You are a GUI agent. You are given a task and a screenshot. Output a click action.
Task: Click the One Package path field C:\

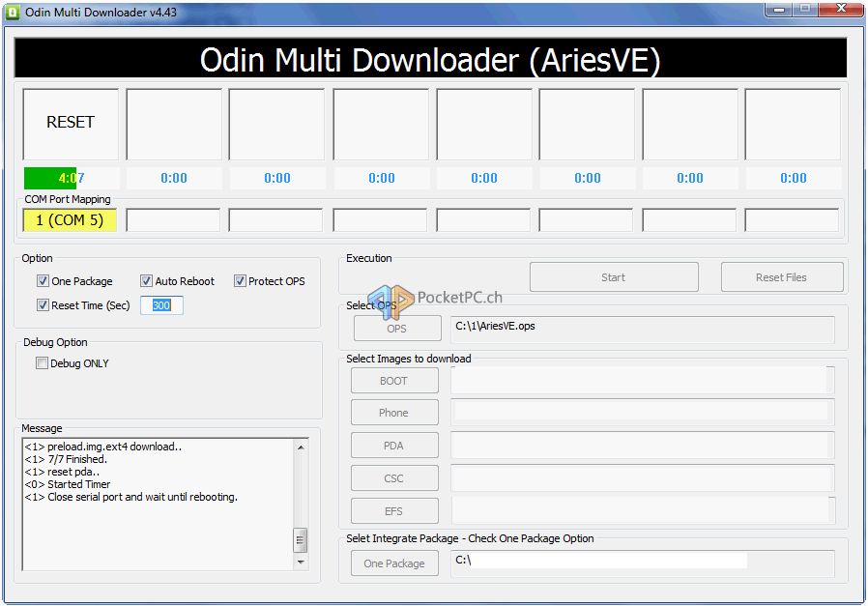pos(643,563)
